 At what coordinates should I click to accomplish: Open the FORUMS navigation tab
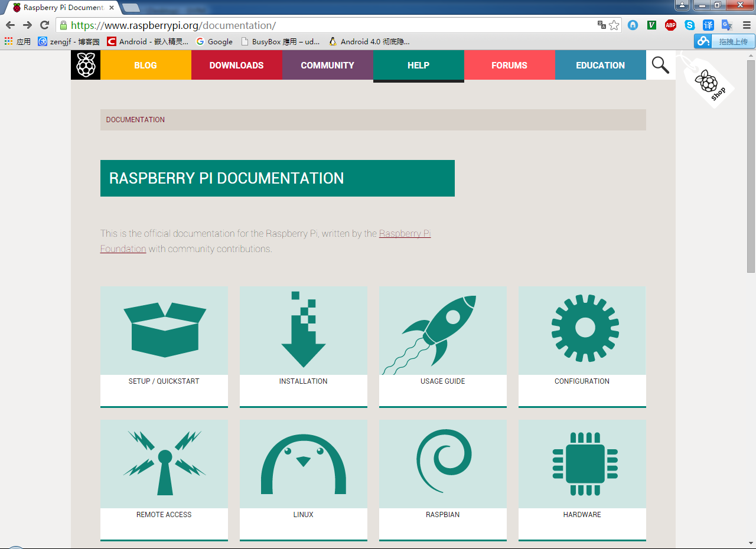[x=510, y=65]
